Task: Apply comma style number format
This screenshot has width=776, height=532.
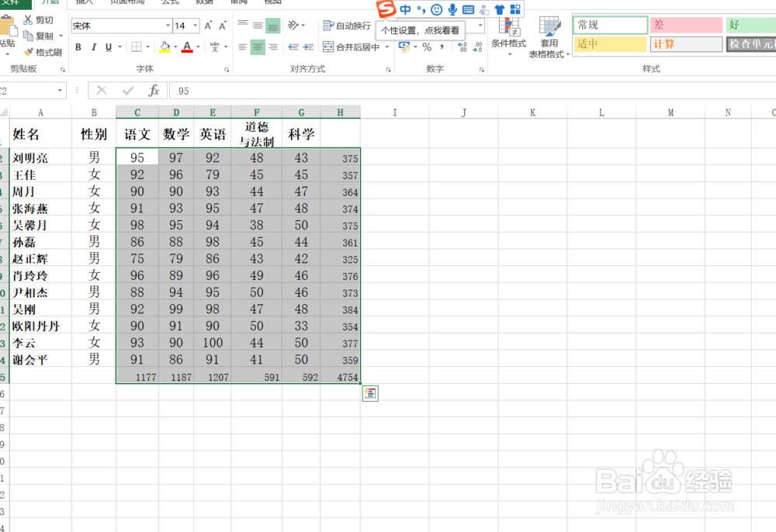Action: pos(442,47)
